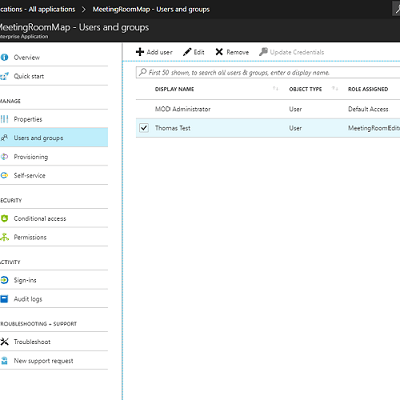View Sign-ins activity
This screenshot has width=400, height=400.
54,280
